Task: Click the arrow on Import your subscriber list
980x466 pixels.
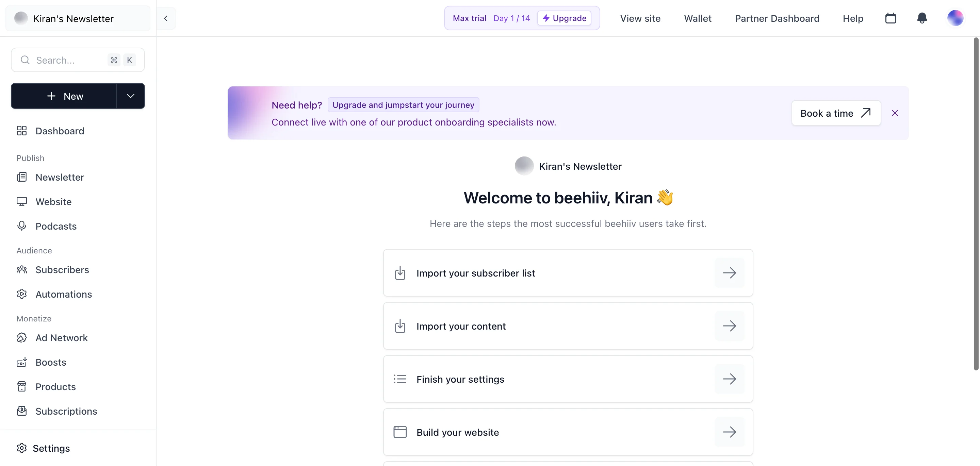Action: tap(729, 273)
